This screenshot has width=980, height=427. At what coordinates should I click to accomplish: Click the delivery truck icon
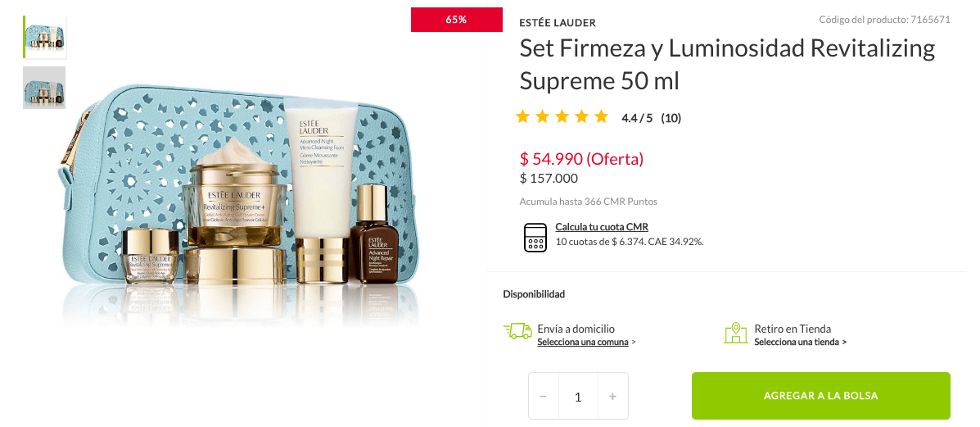click(x=517, y=330)
